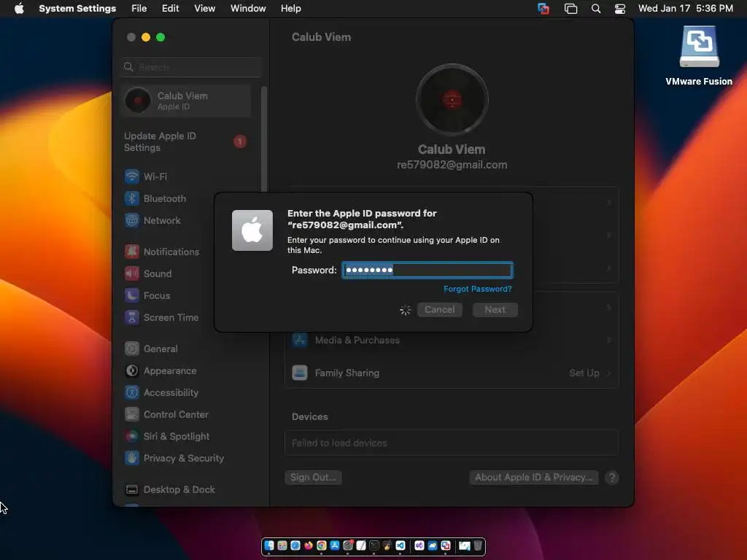This screenshot has width=747, height=560.
Task: Open the Apple menu
Action: click(x=19, y=9)
